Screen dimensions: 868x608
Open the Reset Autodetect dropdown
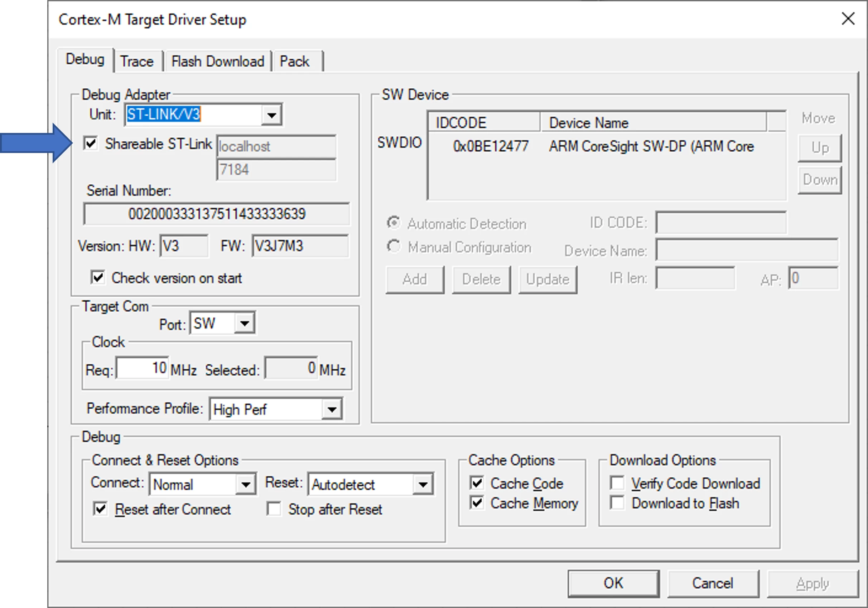423,485
